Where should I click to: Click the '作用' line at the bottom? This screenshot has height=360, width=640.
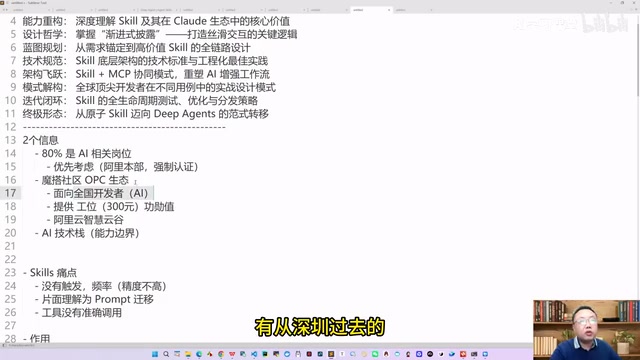(40, 339)
